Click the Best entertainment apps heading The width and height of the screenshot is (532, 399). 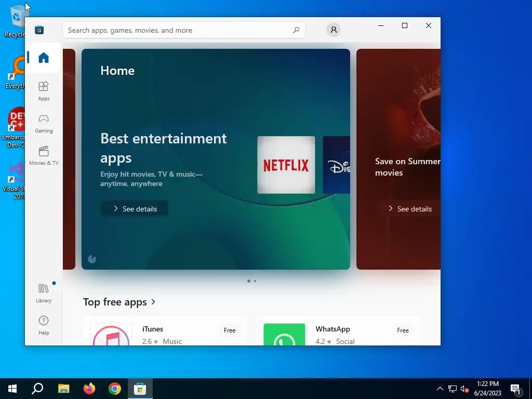click(x=164, y=148)
